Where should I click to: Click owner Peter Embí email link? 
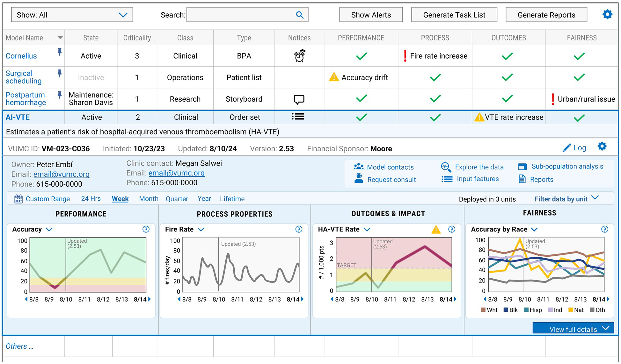point(61,174)
